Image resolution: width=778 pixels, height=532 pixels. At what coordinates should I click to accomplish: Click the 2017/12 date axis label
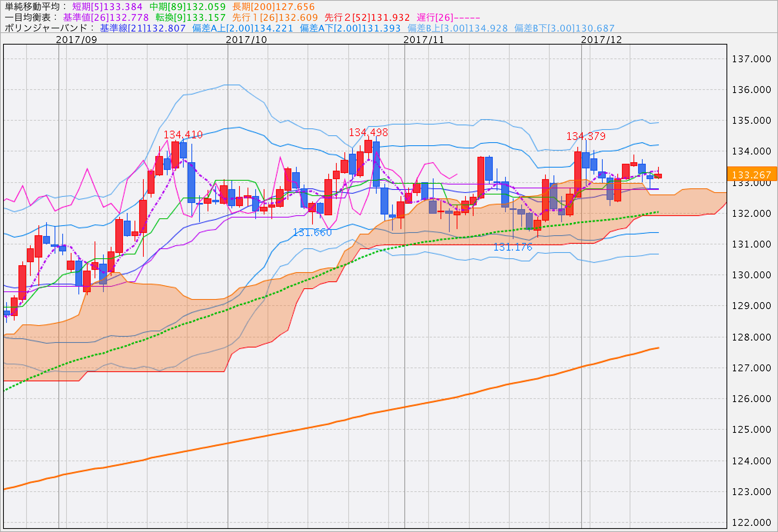click(602, 40)
